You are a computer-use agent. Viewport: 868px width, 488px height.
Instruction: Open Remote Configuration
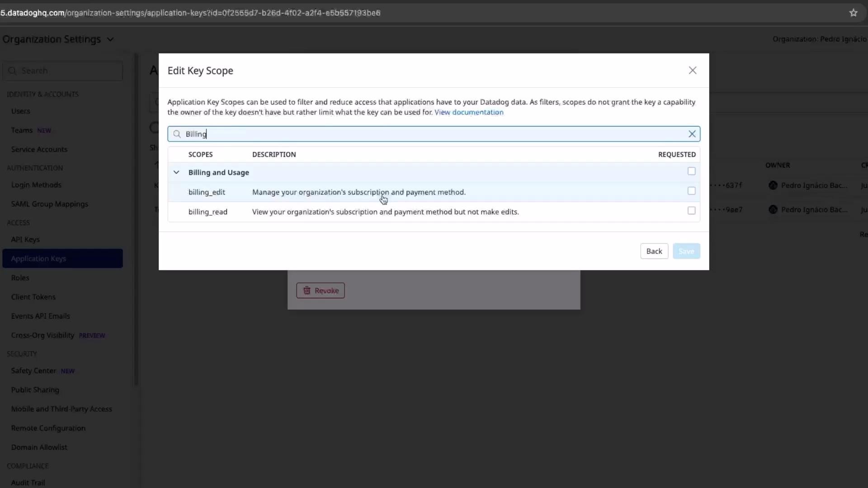tap(48, 428)
